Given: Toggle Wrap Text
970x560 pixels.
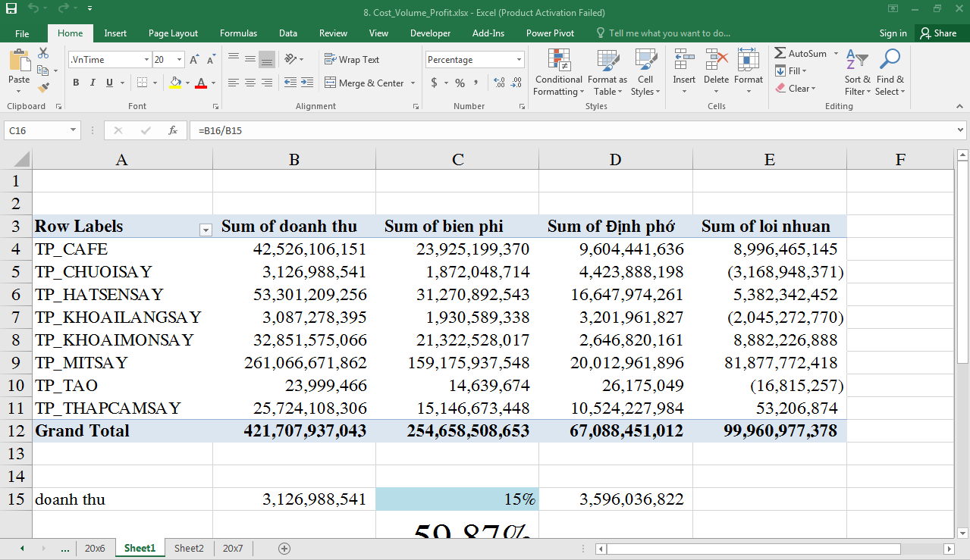Looking at the screenshot, I should pyautogui.click(x=352, y=59).
